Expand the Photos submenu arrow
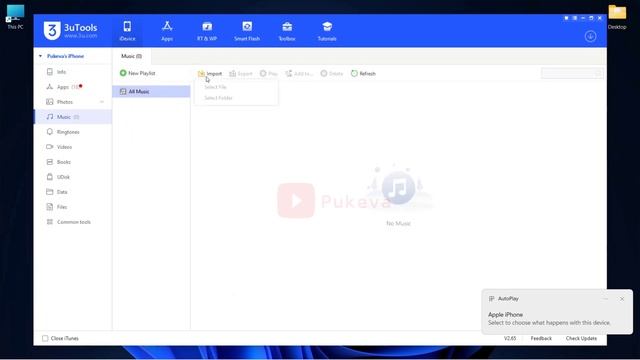The image size is (640, 360). [x=102, y=102]
